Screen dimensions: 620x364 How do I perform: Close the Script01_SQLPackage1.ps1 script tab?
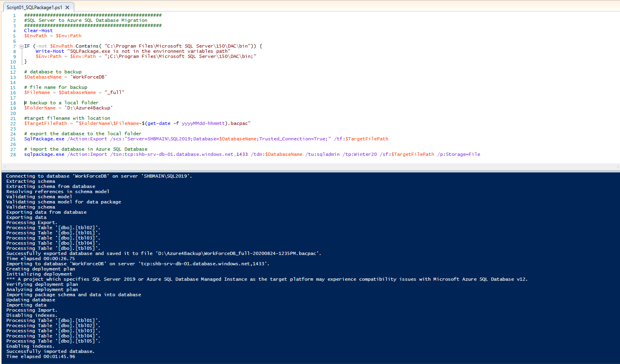67,7
